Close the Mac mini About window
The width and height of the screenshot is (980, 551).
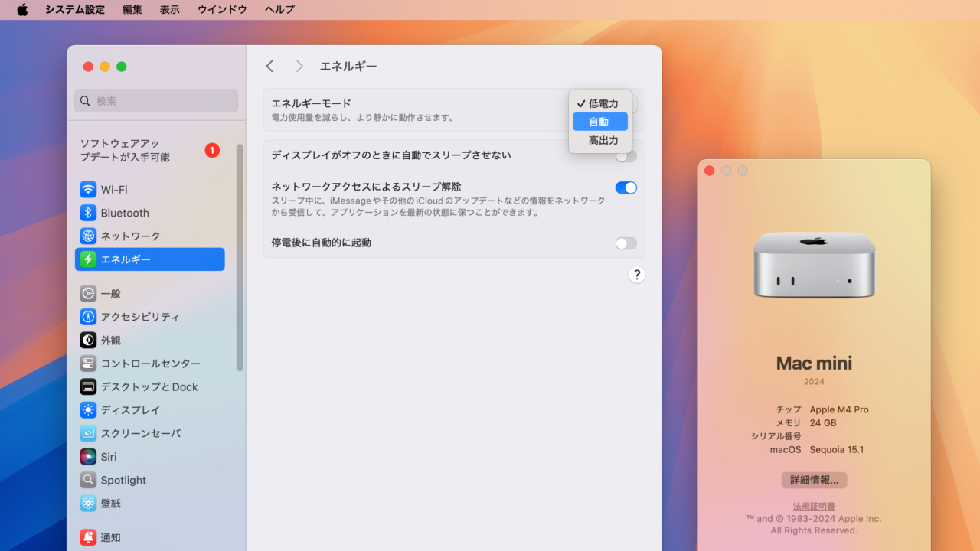tap(709, 171)
